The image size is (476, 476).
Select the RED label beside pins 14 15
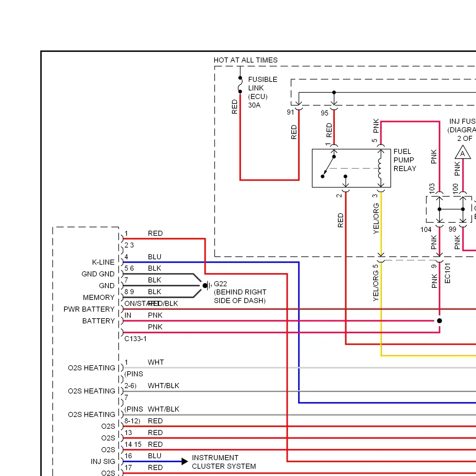[155, 444]
